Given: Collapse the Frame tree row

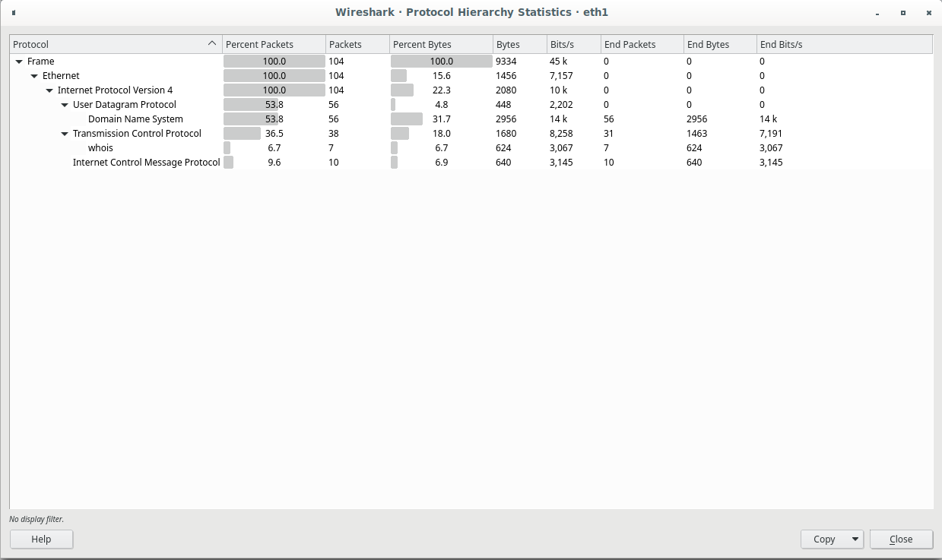Looking at the screenshot, I should click(19, 62).
